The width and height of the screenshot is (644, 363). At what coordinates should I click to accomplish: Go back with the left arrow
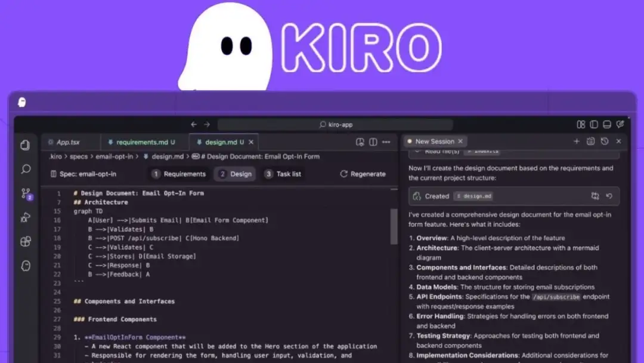click(x=194, y=124)
